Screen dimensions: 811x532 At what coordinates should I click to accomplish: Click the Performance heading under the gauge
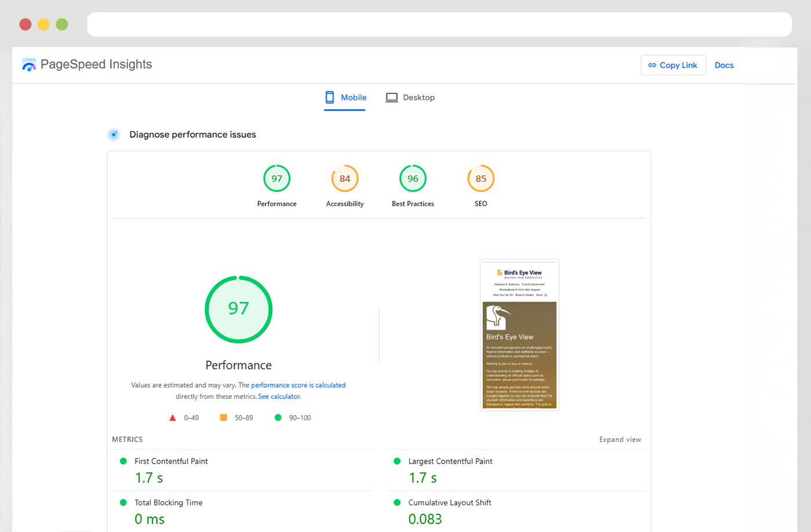coord(239,365)
